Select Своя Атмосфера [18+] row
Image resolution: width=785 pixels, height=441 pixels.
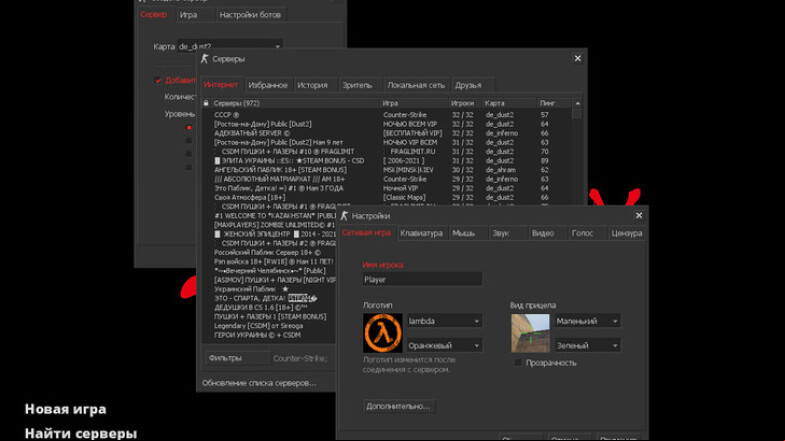tap(386, 197)
